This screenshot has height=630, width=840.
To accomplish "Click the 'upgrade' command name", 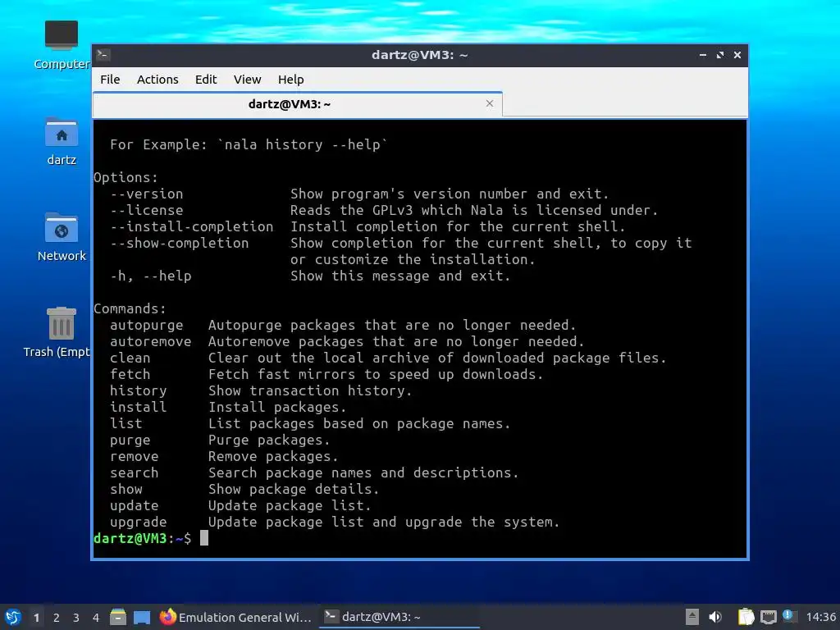I will [138, 522].
